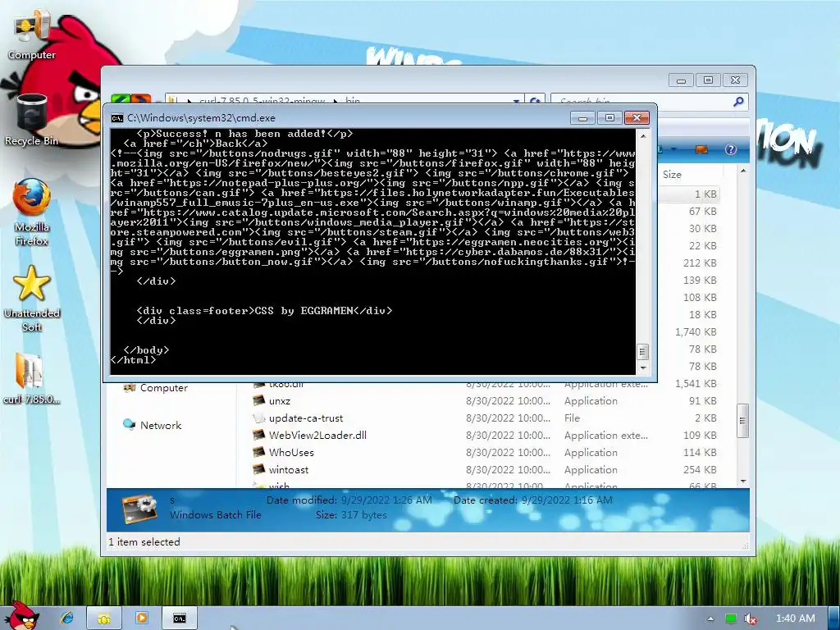
Task: Click the 1,740 KB size cell
Action: [x=696, y=331]
